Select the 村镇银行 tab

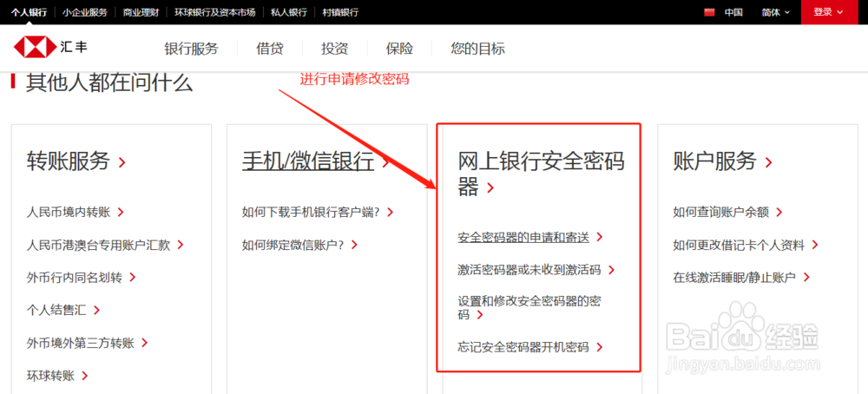[340, 12]
